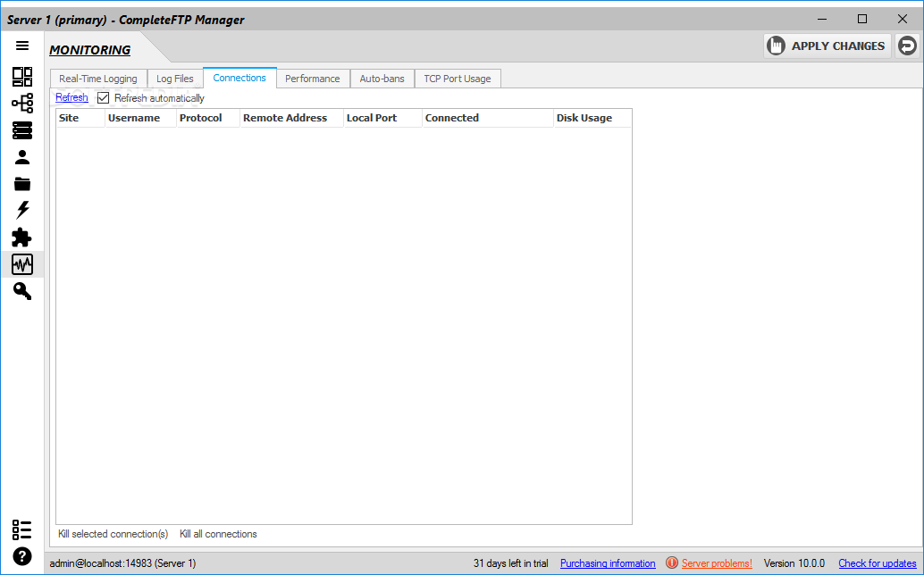Click the 31 days left in trial text
The image size is (924, 575).
(x=510, y=563)
